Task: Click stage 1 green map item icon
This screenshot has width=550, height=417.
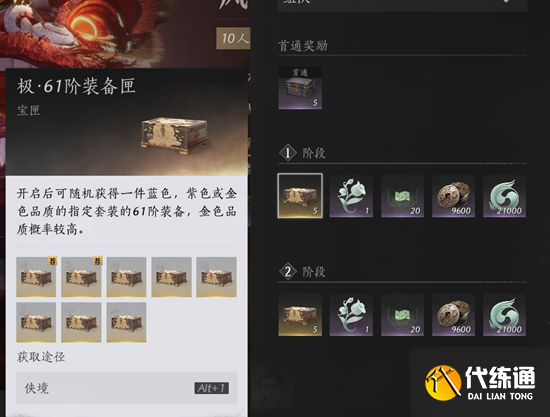Action: click(x=402, y=196)
